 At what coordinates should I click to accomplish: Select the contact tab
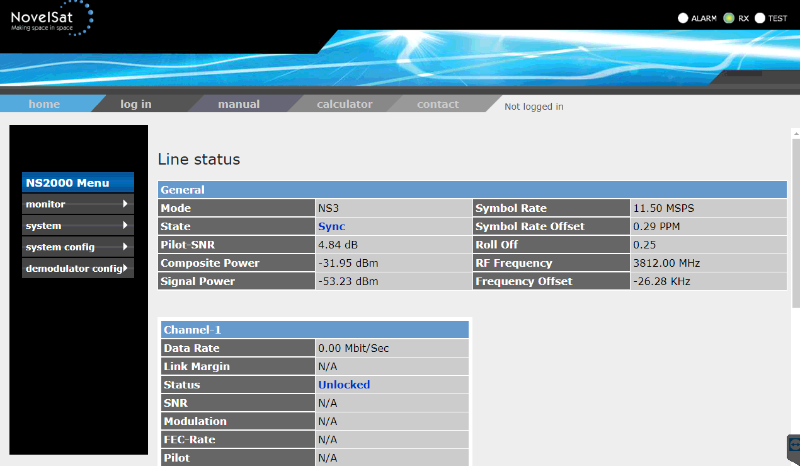pos(438,104)
